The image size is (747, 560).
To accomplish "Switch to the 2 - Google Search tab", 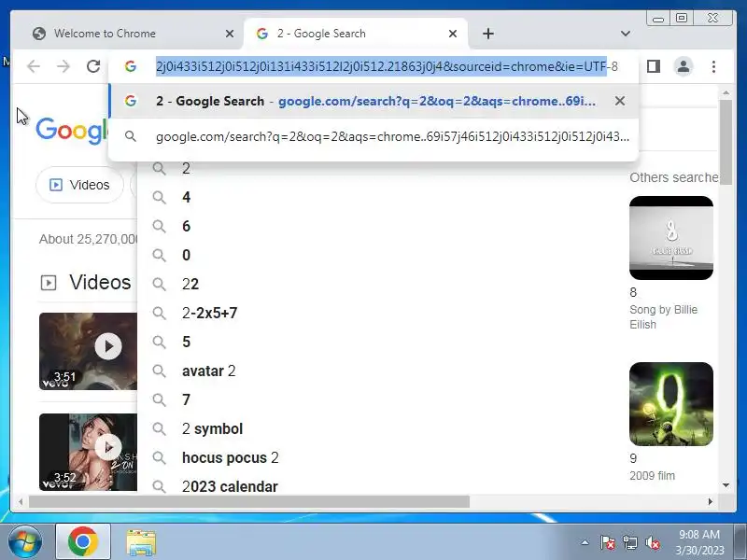I will pos(356,34).
